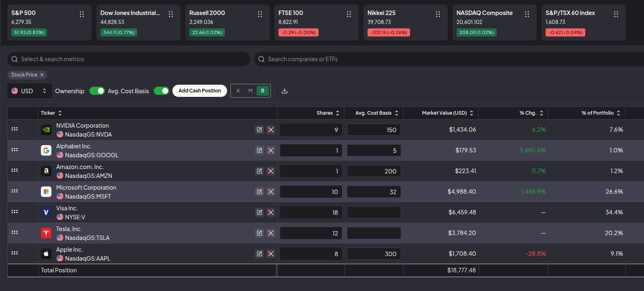
Task: Open drag handle on NASDAQ Composite card
Action: tap(527, 14)
